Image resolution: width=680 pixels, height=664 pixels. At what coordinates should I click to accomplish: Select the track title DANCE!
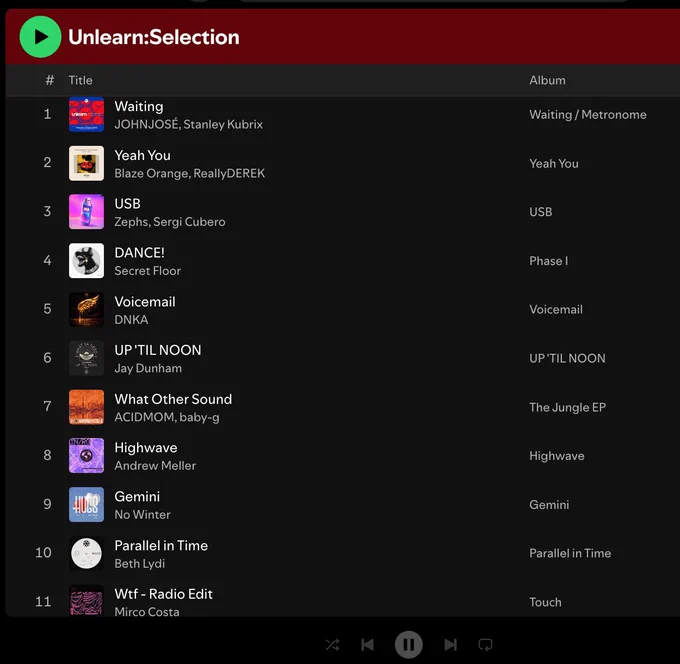click(139, 253)
